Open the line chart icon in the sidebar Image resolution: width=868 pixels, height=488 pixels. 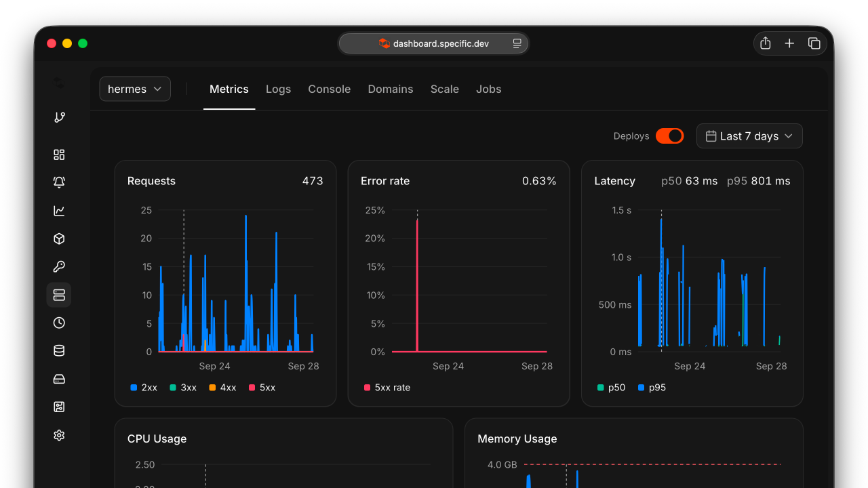[x=59, y=210]
